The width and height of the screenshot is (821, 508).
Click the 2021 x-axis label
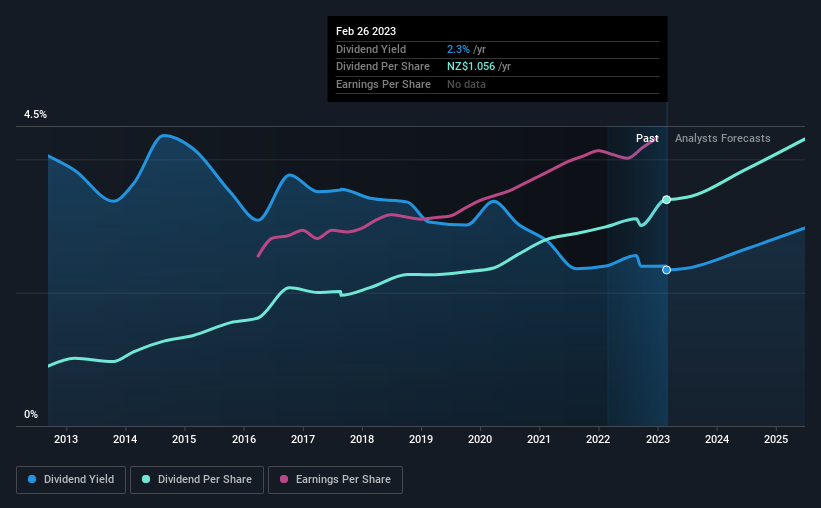tap(539, 439)
